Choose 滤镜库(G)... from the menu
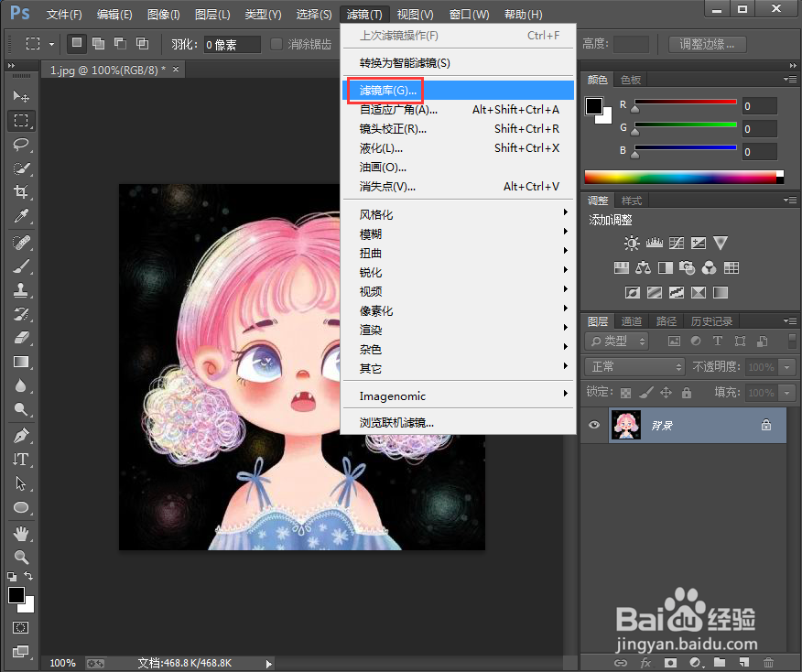The width and height of the screenshot is (802, 672). [459, 91]
